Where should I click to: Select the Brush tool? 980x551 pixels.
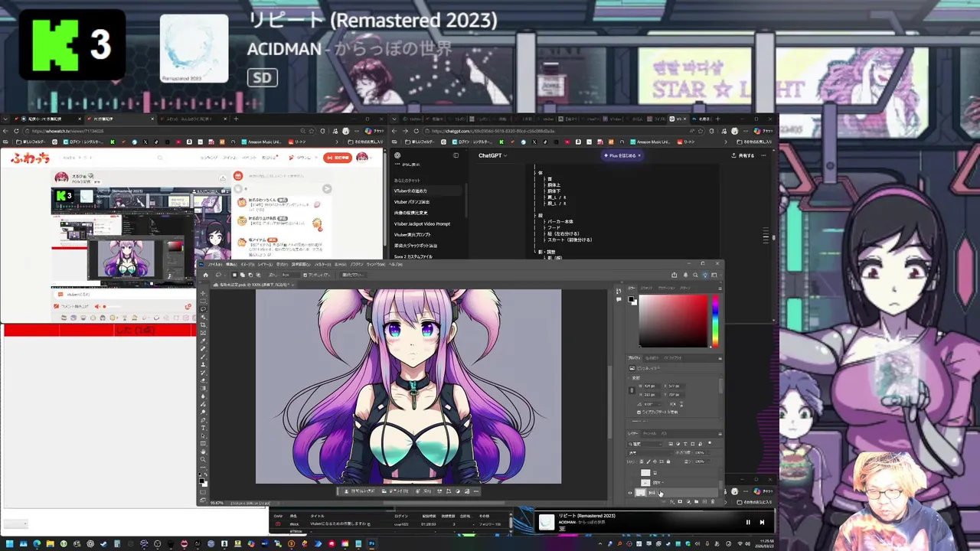[x=203, y=357]
